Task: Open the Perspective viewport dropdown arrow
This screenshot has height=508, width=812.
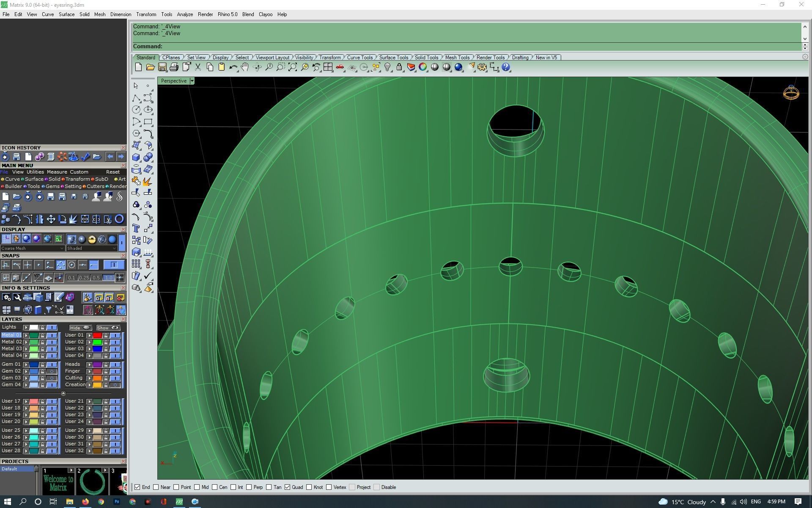Action: 192,81
